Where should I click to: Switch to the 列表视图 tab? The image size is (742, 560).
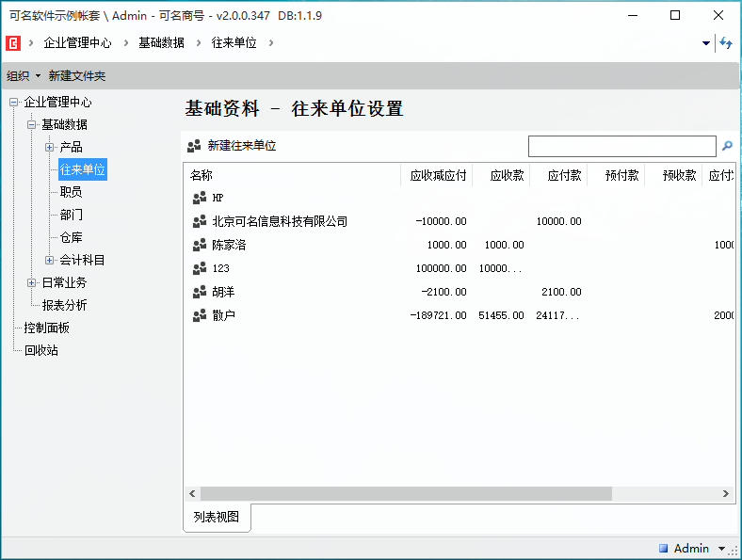click(x=217, y=517)
